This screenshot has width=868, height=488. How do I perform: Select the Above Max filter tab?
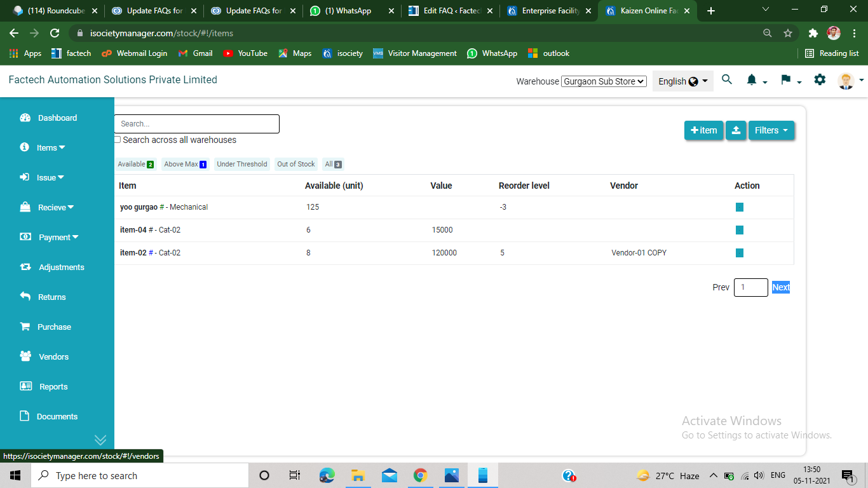coord(185,164)
